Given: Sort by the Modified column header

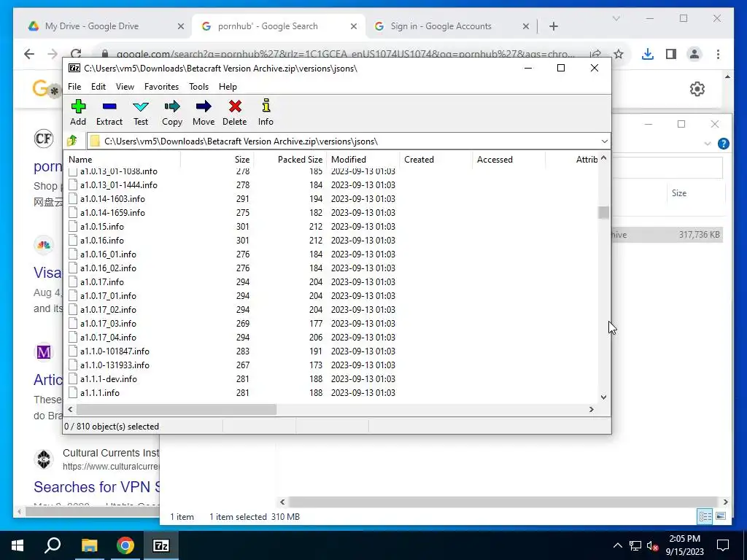Looking at the screenshot, I should (x=363, y=160).
